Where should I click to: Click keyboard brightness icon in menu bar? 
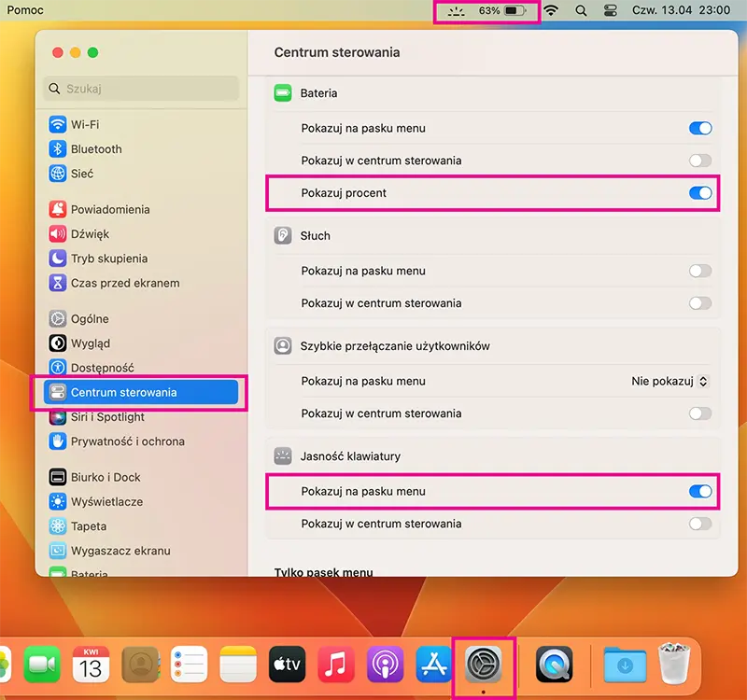coord(457,11)
